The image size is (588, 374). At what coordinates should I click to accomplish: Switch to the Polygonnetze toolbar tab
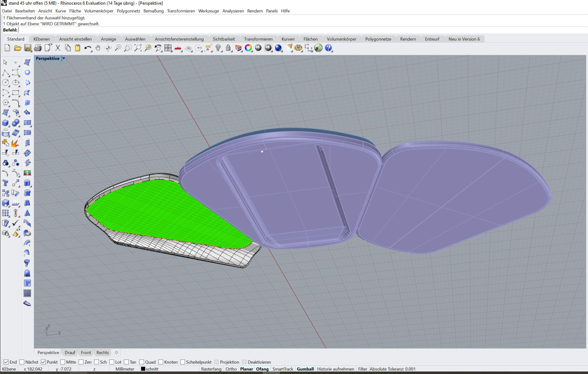378,39
